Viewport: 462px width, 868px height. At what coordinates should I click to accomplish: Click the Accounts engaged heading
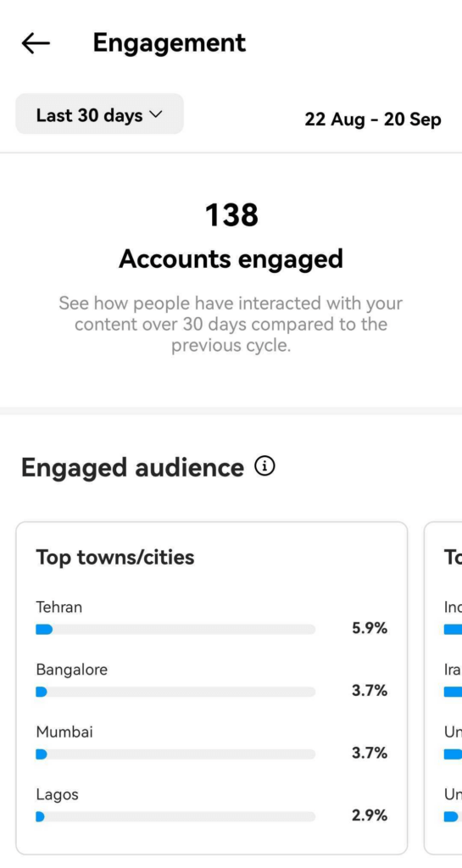(231, 259)
